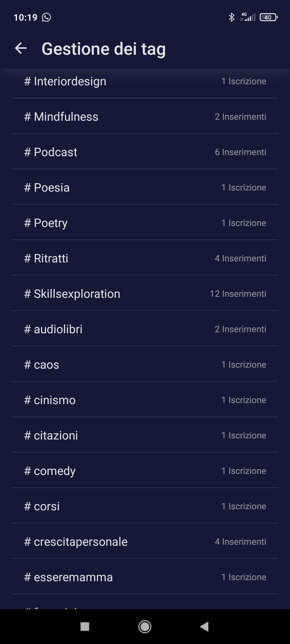This screenshot has width=290, height=644.
Task: Tap the Android recent apps square
Action: [85, 627]
